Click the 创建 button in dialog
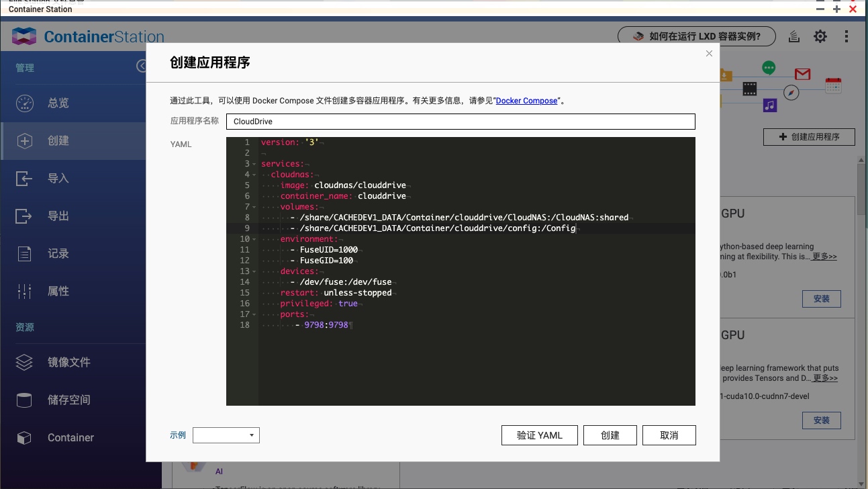The height and width of the screenshot is (489, 868). click(610, 435)
